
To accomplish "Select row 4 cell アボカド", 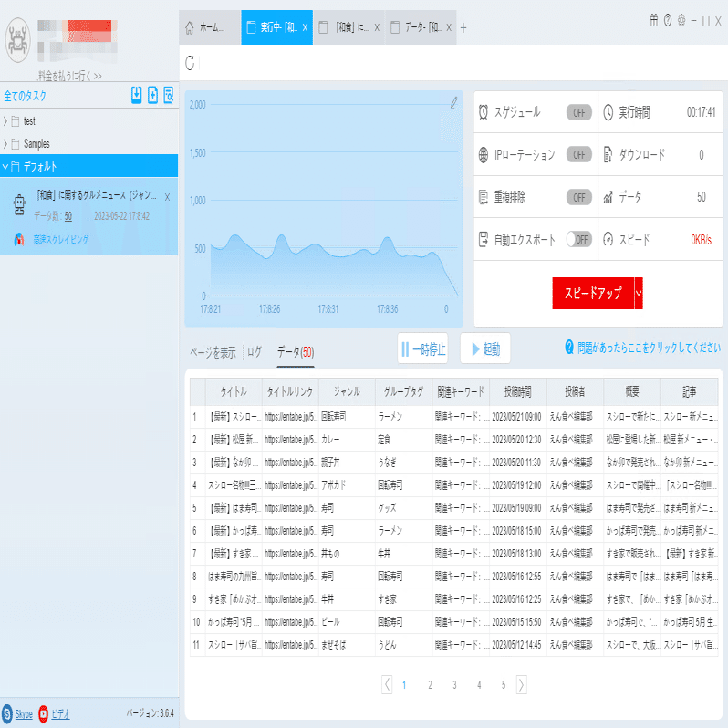I will [347, 485].
